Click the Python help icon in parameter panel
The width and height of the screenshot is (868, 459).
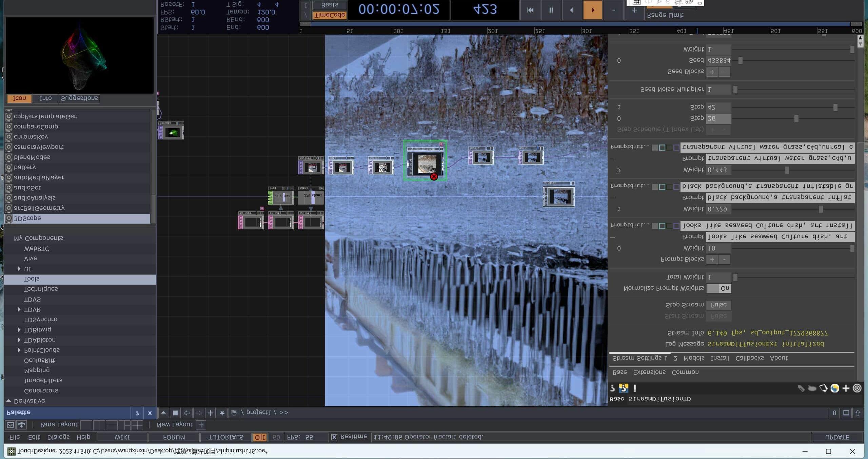[623, 388]
